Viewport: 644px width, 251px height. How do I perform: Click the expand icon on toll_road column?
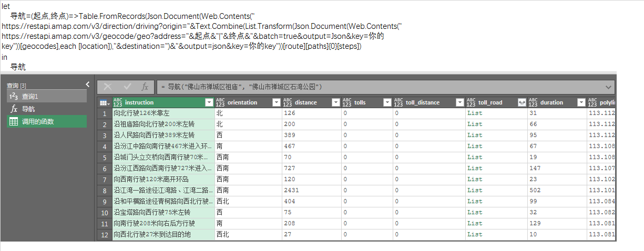[522, 103]
